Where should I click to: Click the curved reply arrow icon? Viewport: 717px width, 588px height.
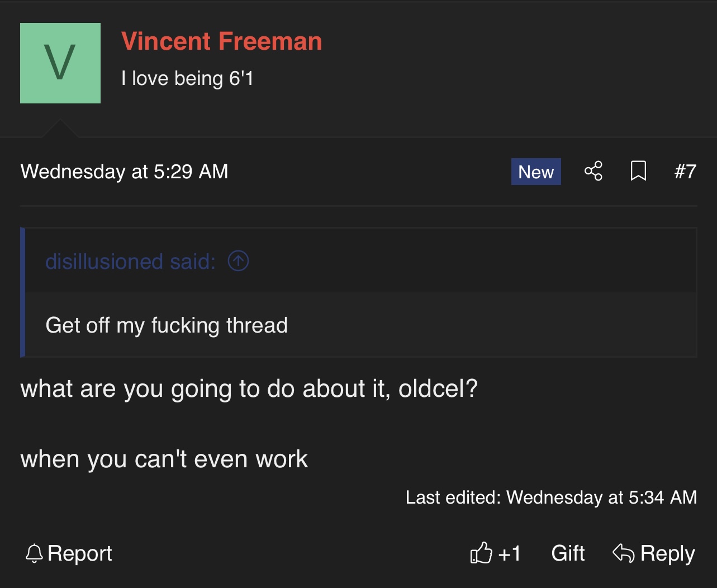click(624, 553)
